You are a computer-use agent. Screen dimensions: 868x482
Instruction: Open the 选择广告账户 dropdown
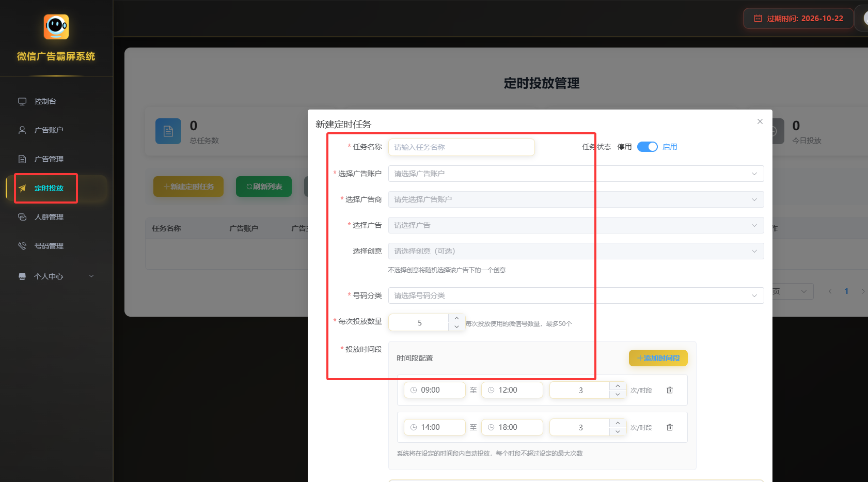(x=575, y=174)
